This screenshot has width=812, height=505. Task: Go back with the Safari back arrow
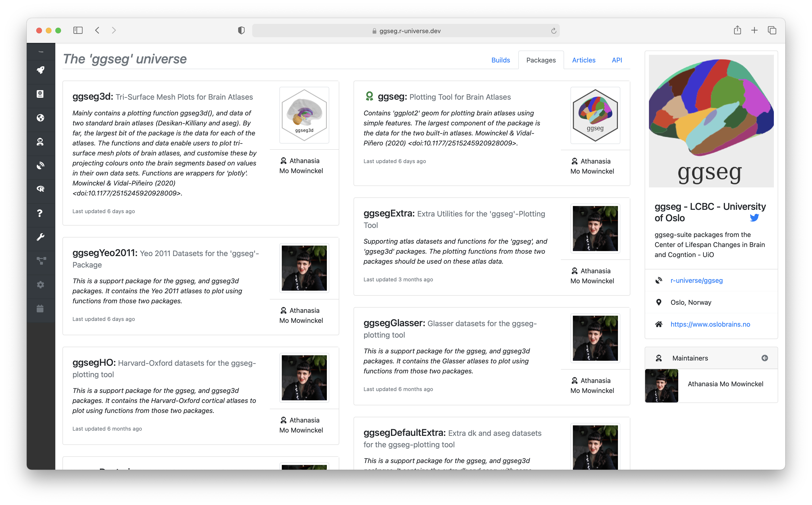pyautogui.click(x=97, y=30)
